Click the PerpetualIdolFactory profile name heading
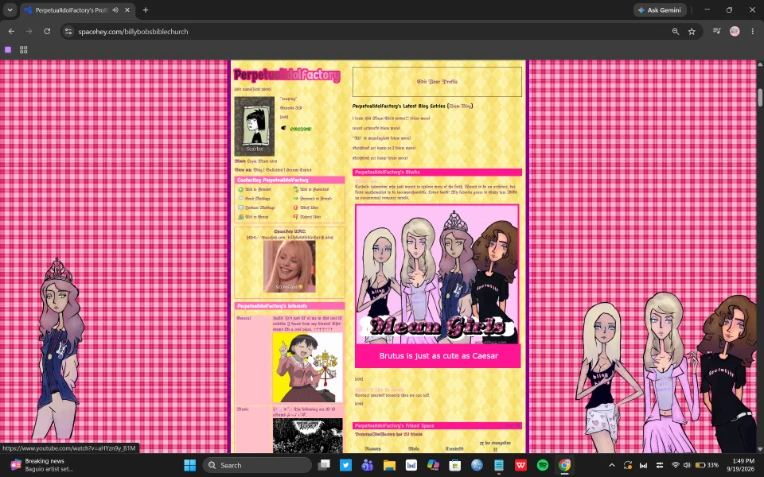764x477 pixels. point(286,75)
